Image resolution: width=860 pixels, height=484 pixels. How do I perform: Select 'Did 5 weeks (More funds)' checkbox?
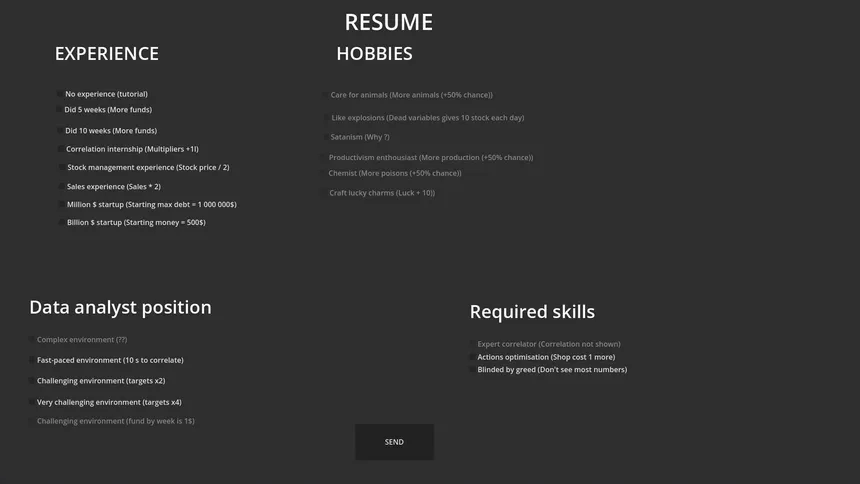coord(59,110)
